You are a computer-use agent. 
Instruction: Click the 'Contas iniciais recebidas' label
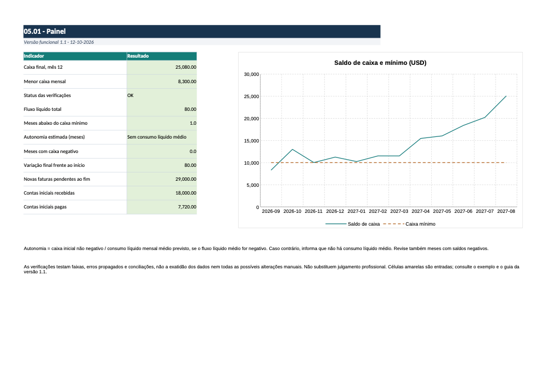[x=49, y=193]
